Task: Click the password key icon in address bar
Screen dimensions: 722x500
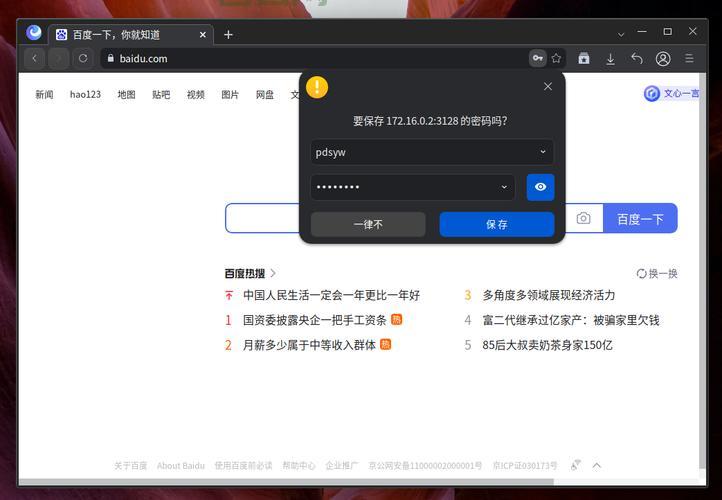Action: (537, 58)
